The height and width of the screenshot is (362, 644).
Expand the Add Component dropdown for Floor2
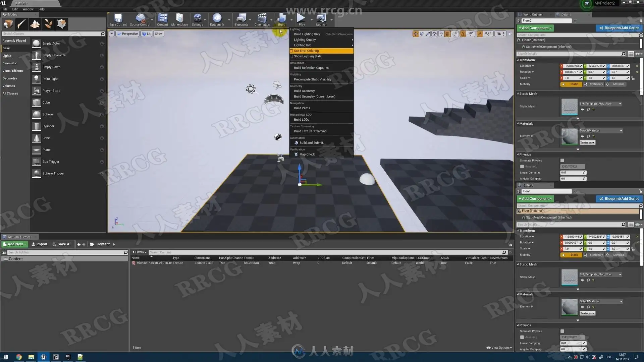pyautogui.click(x=535, y=28)
